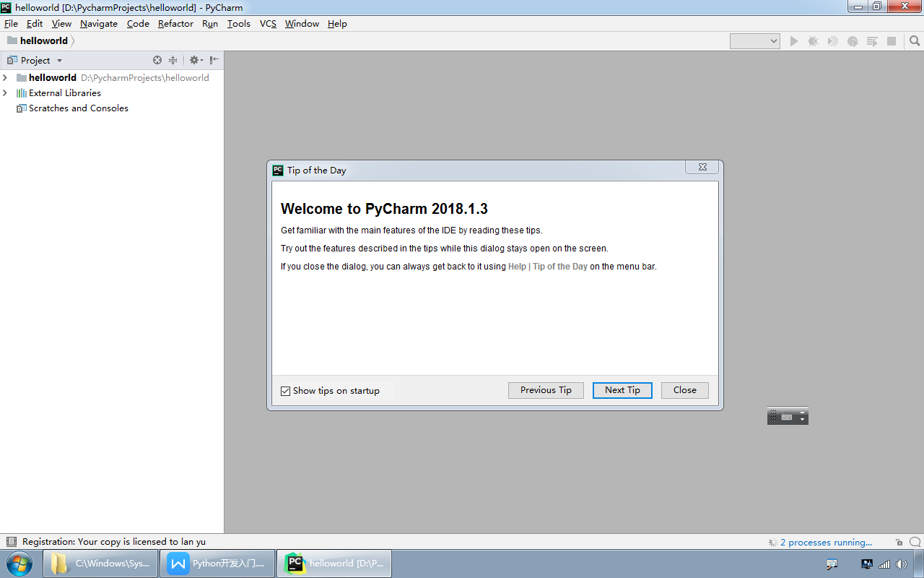The image size is (924, 578).
Task: Toggle the read-only lock icon in status bar
Action: point(899,542)
